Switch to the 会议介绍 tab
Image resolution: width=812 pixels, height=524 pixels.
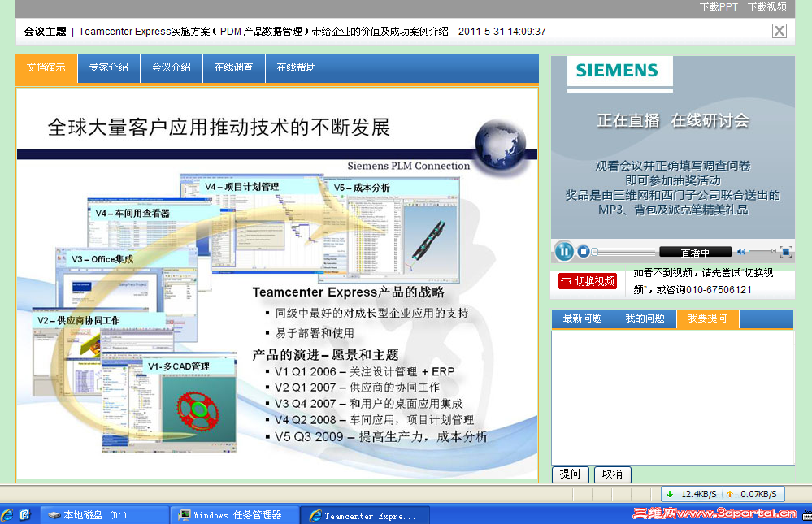click(x=172, y=67)
